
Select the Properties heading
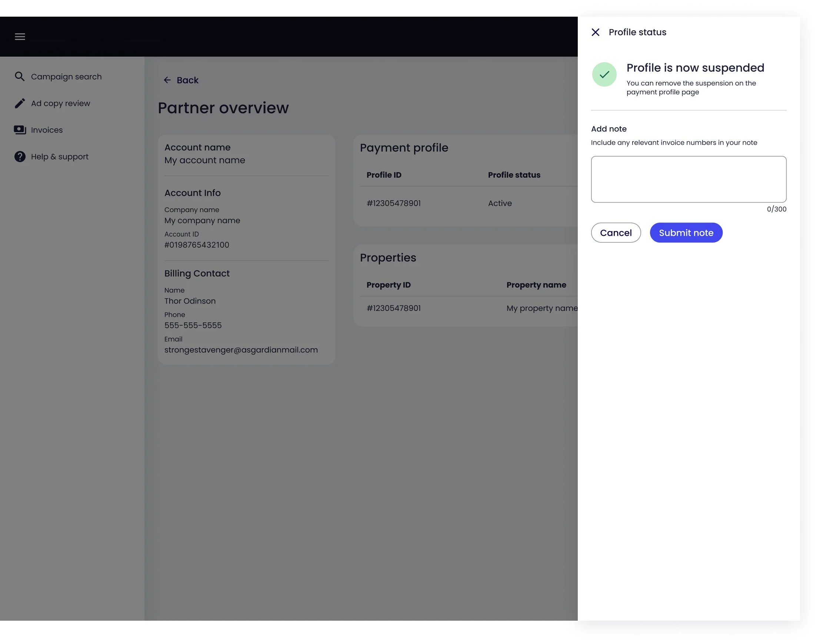point(387,258)
